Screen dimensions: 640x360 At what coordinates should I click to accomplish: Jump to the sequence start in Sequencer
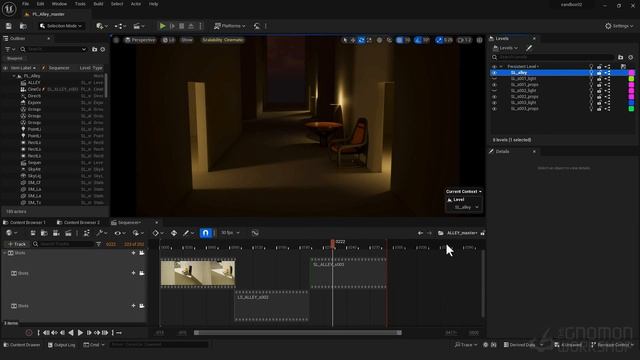39,333
